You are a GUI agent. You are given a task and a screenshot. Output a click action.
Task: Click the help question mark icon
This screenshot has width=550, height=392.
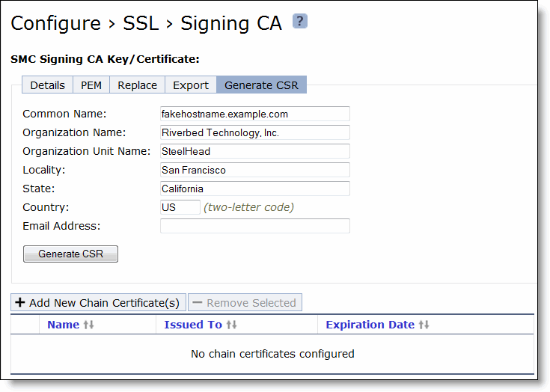pyautogui.click(x=299, y=21)
